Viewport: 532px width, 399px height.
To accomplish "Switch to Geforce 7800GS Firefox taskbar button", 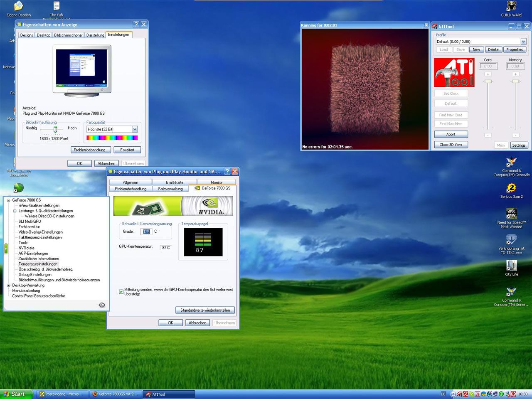I will click(x=116, y=394).
